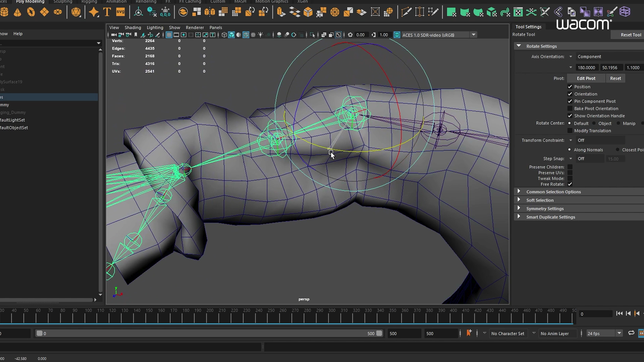Click the Edit Pivot button
This screenshot has height=362, width=644.
click(586, 78)
